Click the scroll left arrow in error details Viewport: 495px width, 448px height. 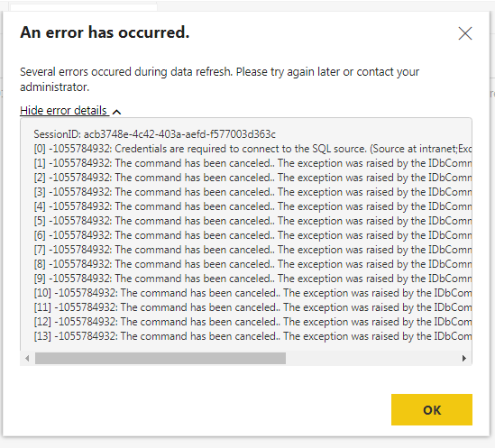pyautogui.click(x=27, y=359)
